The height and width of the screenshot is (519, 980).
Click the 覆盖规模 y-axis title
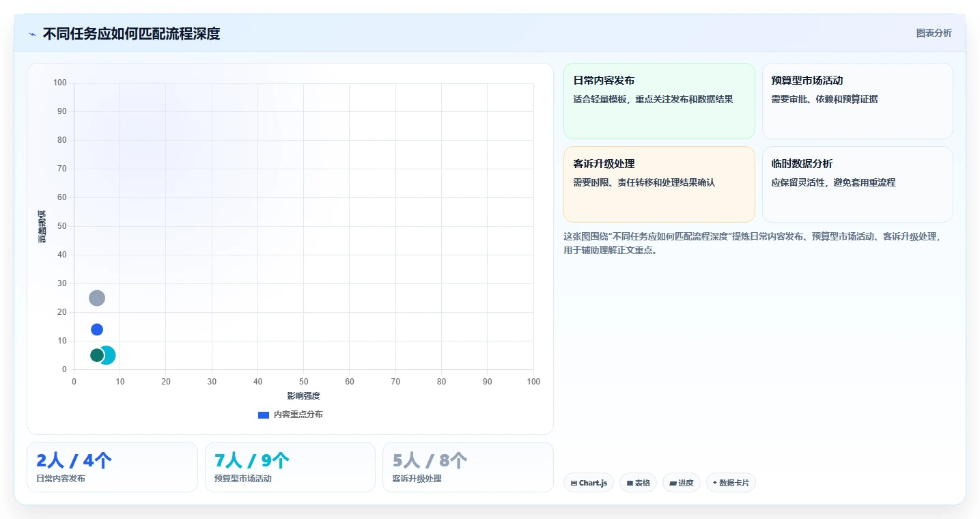[42, 226]
